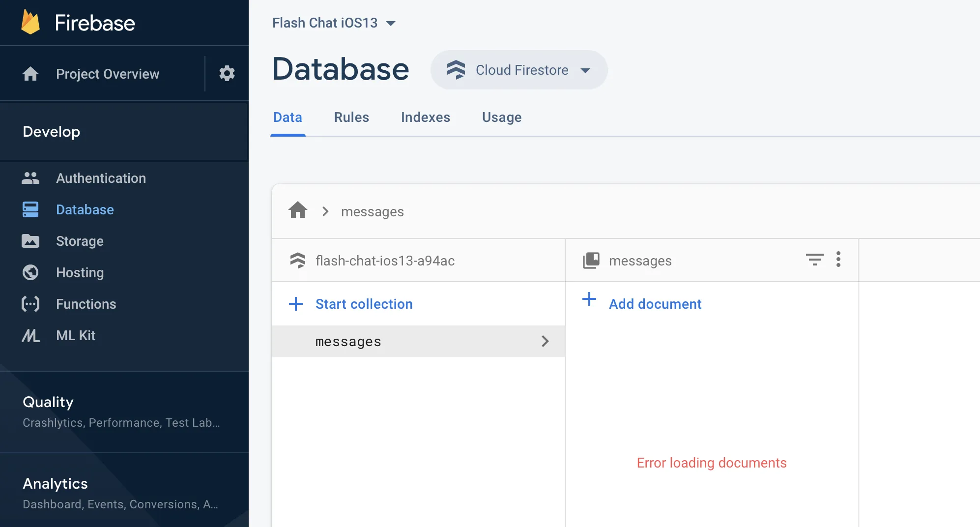The height and width of the screenshot is (527, 980).
Task: Click the Functions brackets icon
Action: click(30, 304)
